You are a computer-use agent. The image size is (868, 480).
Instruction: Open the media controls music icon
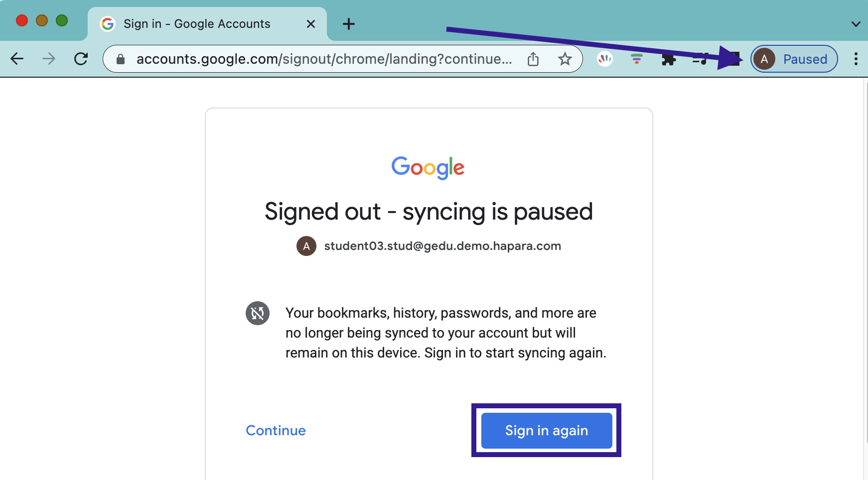(x=700, y=59)
